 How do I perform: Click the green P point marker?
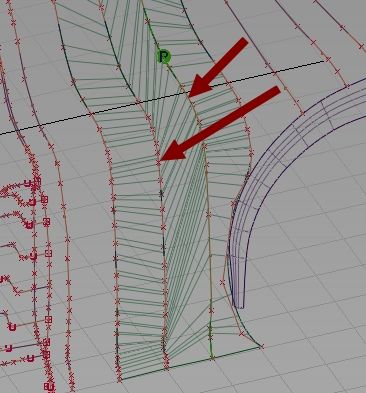point(164,57)
